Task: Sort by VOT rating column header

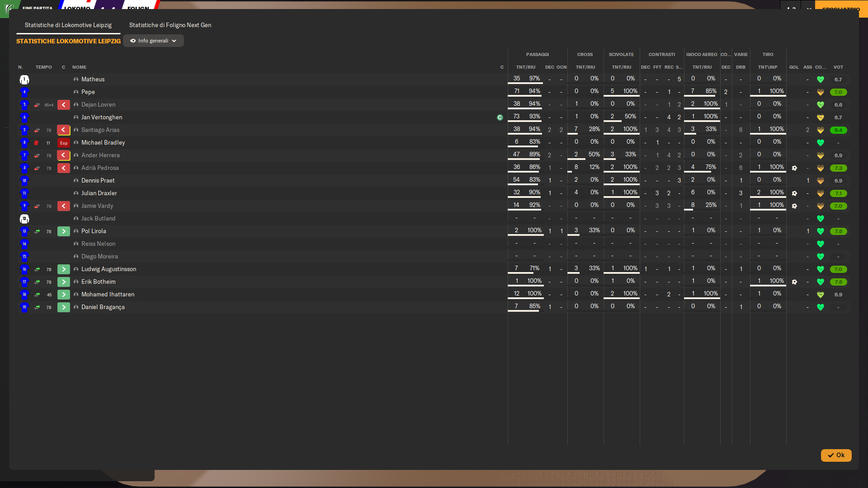Action: click(x=838, y=67)
